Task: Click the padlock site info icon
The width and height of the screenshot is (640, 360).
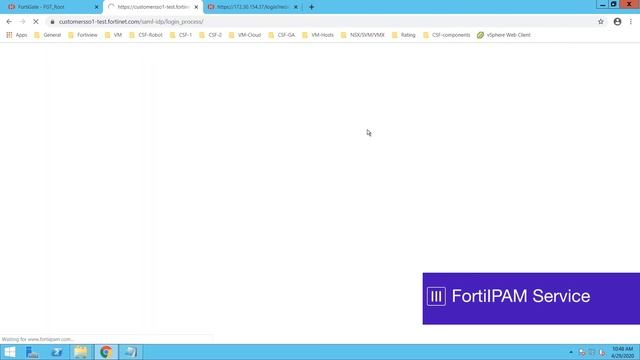Action: tap(52, 22)
